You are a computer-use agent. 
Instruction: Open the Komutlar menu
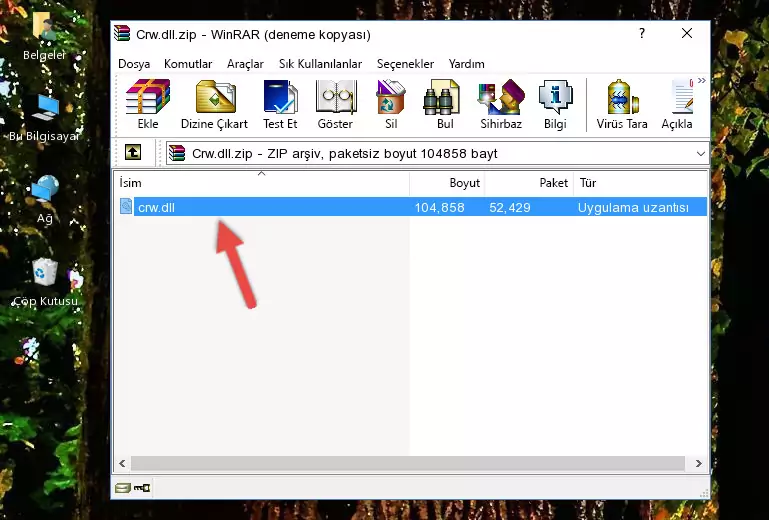[188, 64]
